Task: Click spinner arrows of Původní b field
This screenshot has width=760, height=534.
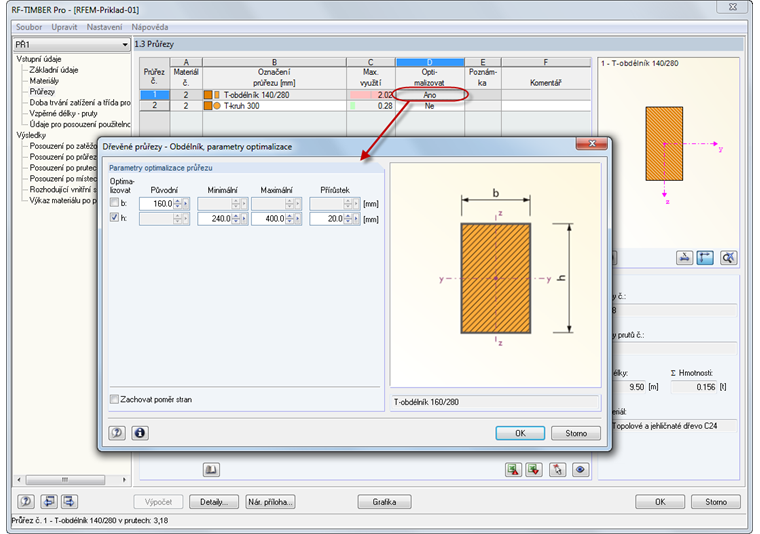Action: (177, 204)
